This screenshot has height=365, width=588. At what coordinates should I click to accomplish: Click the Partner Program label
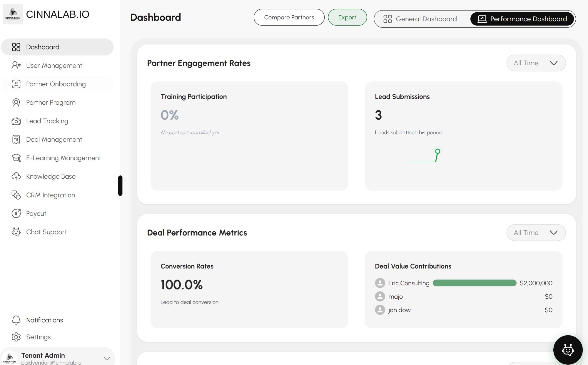tap(51, 103)
